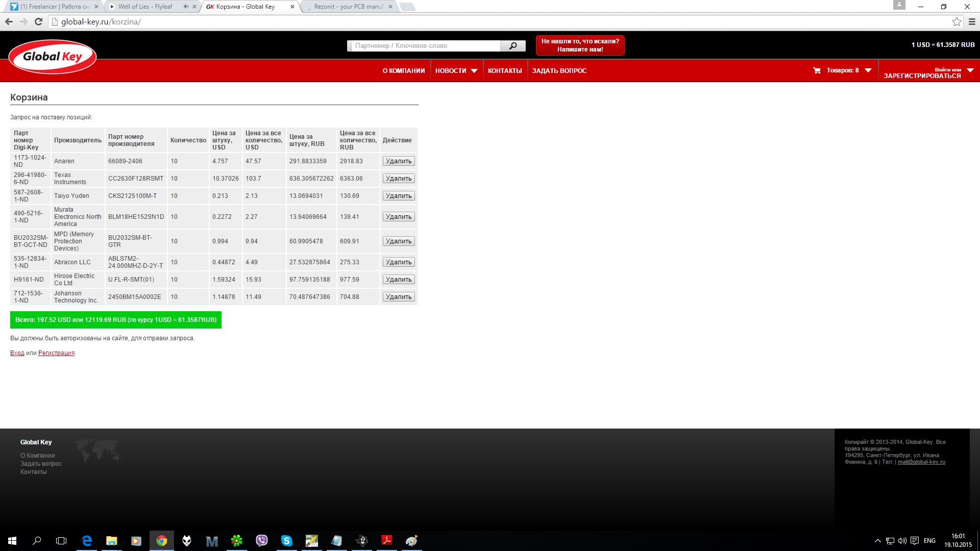This screenshot has height=551, width=980.
Task: Open the Texas Instruments taskbar app
Action: [362, 541]
